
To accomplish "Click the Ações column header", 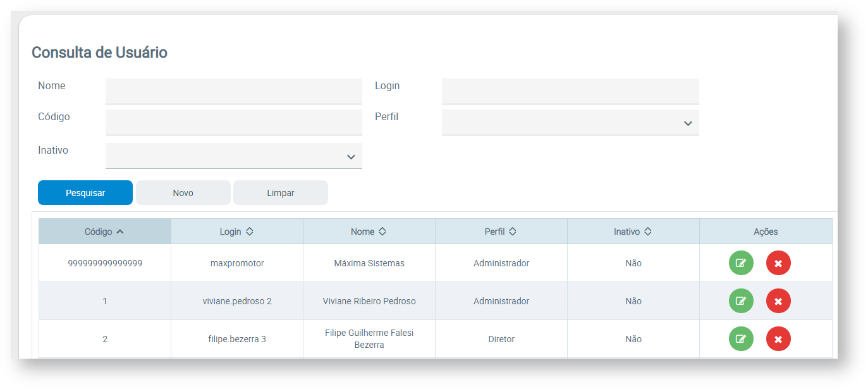I will click(766, 232).
